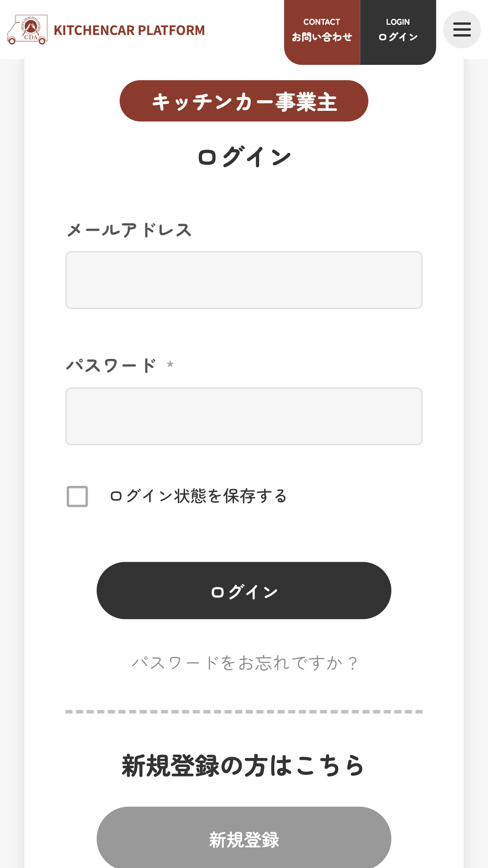This screenshot has width=488, height=868.
Task: Click the English LOGIN text in the header
Action: click(x=398, y=22)
